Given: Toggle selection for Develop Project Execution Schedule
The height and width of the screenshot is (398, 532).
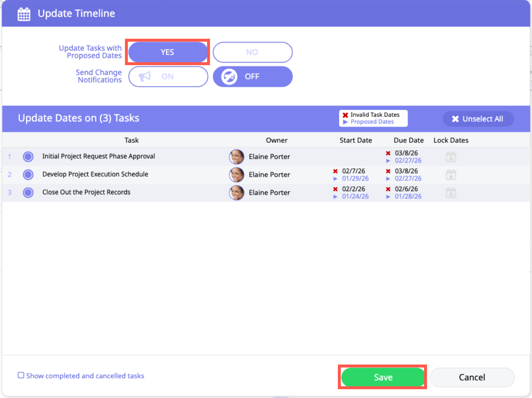Looking at the screenshot, I should coord(28,175).
